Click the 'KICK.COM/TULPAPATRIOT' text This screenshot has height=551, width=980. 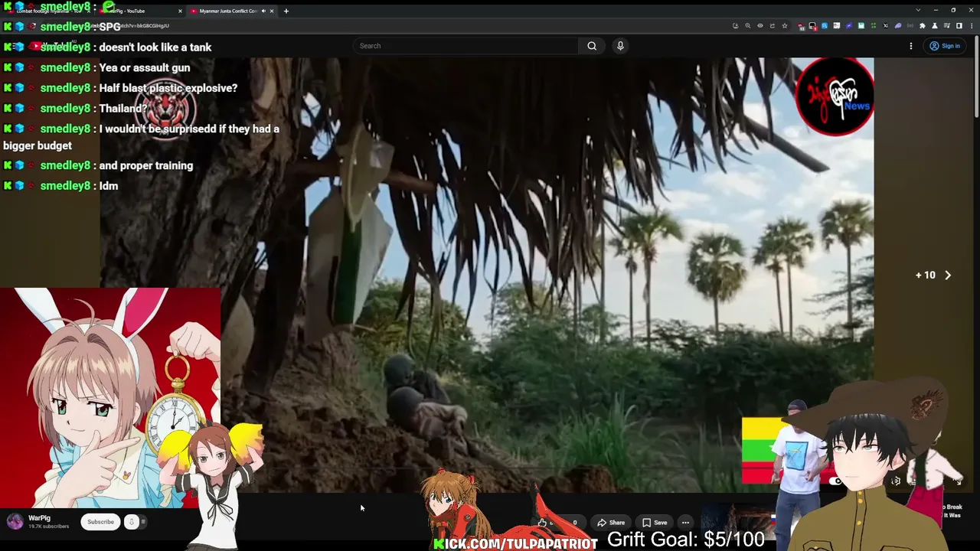tap(516, 543)
